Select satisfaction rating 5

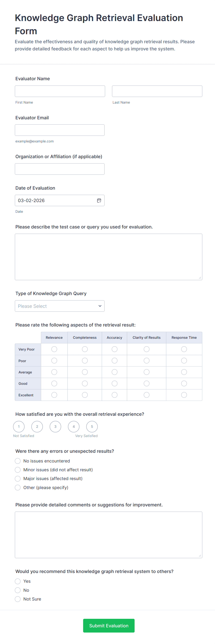(x=92, y=426)
